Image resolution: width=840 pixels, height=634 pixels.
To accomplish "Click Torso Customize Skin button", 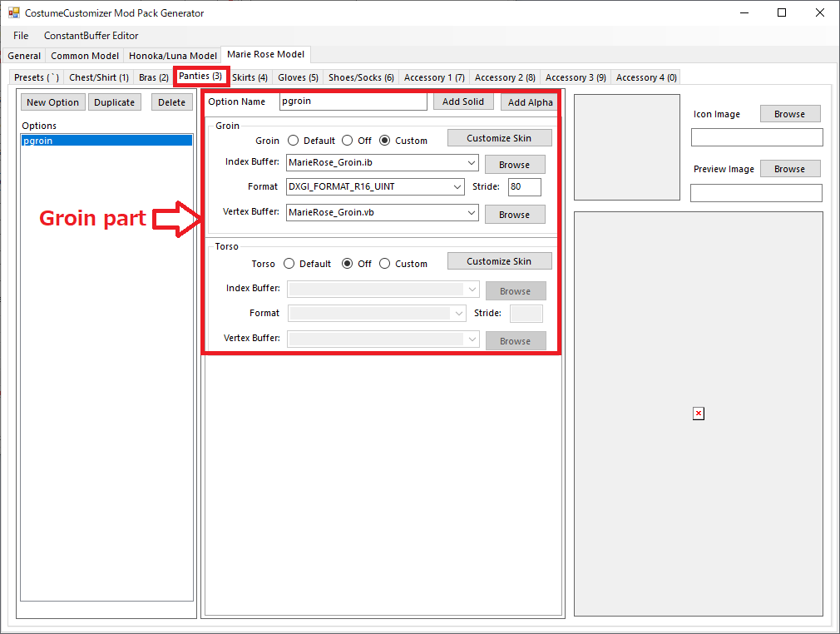I will 499,261.
